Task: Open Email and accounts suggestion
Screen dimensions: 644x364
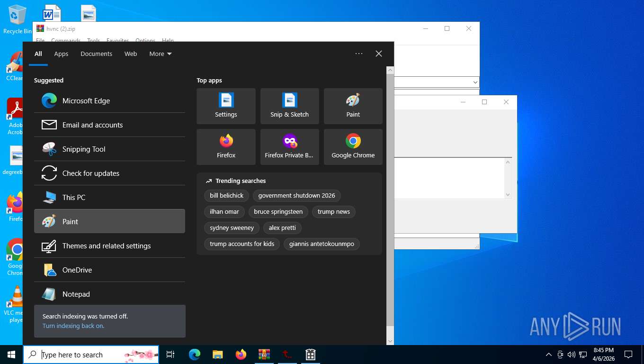Action: coord(109,125)
